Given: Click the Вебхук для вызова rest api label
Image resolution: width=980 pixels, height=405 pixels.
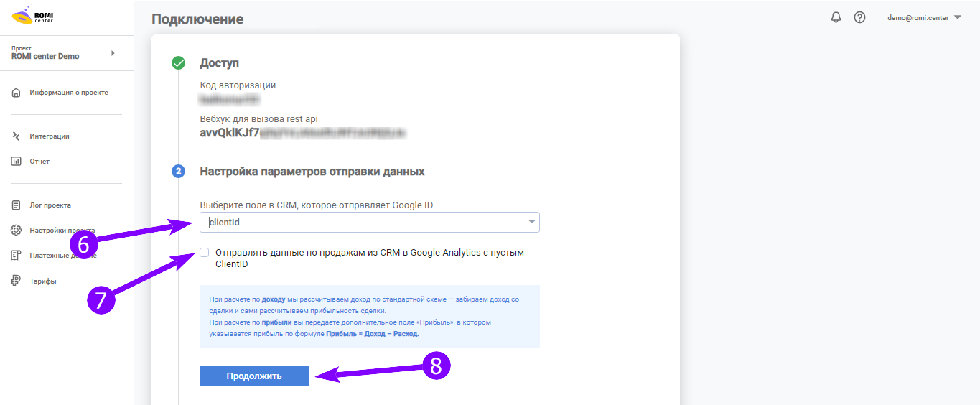Looking at the screenshot, I should [258, 118].
